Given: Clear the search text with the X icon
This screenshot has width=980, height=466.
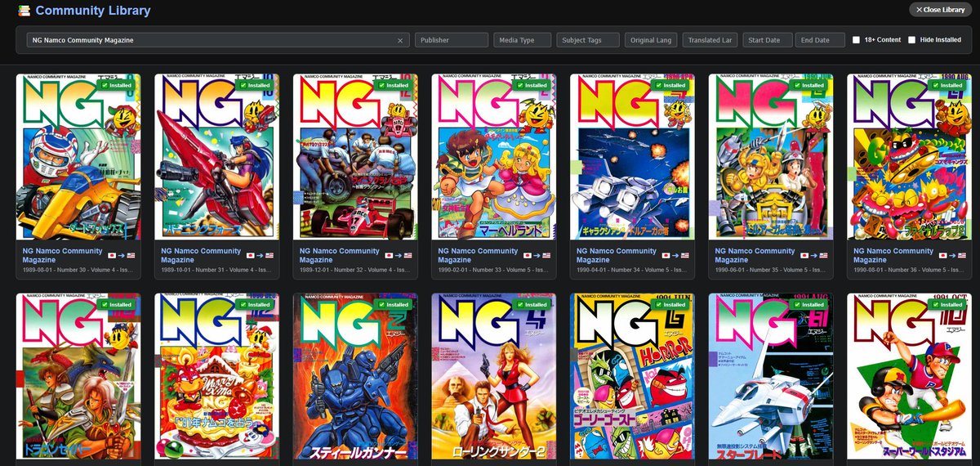Looking at the screenshot, I should click(x=400, y=39).
